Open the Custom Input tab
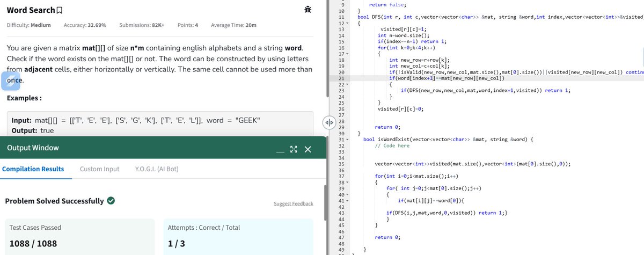The width and height of the screenshot is (644, 255). pyautogui.click(x=99, y=169)
